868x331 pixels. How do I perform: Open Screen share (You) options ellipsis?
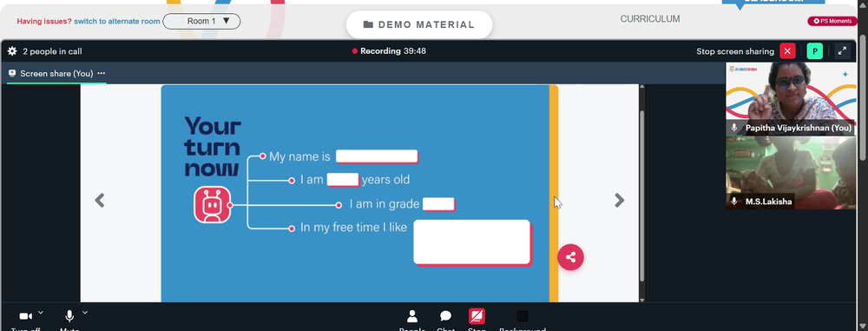tap(102, 73)
